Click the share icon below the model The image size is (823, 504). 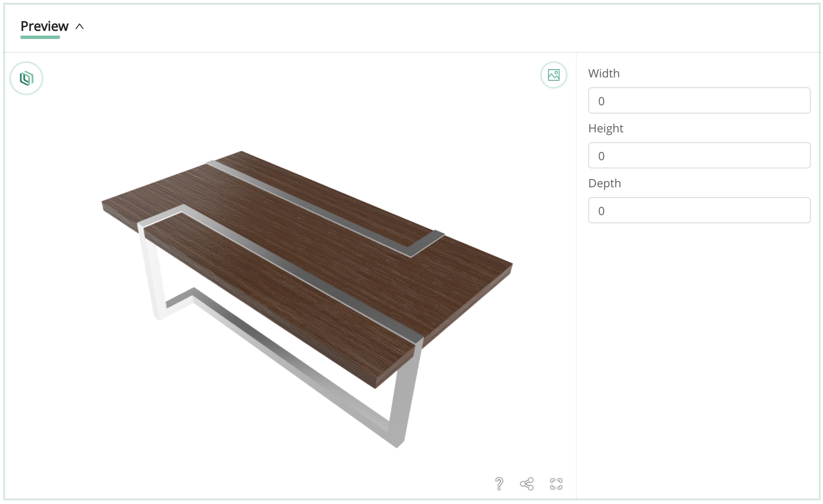527,484
